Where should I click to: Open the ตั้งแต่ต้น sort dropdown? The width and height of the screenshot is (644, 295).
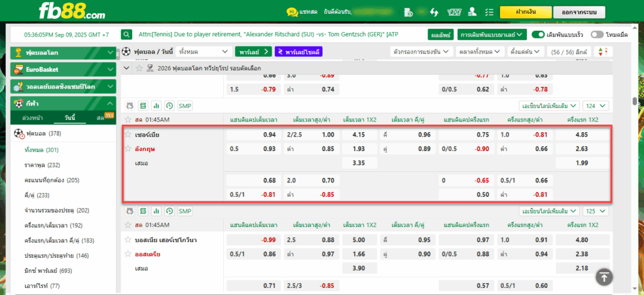click(x=526, y=52)
